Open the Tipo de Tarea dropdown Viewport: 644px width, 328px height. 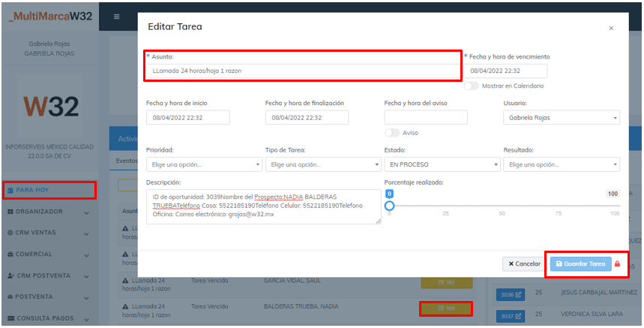[x=323, y=164]
